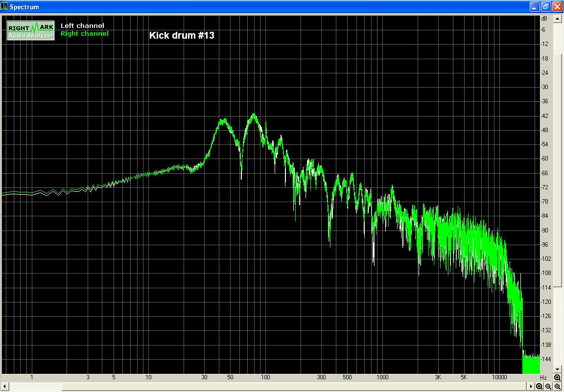Click the middle magnifier-minus icon in the bottom row
564x392 pixels.
pos(548,387)
